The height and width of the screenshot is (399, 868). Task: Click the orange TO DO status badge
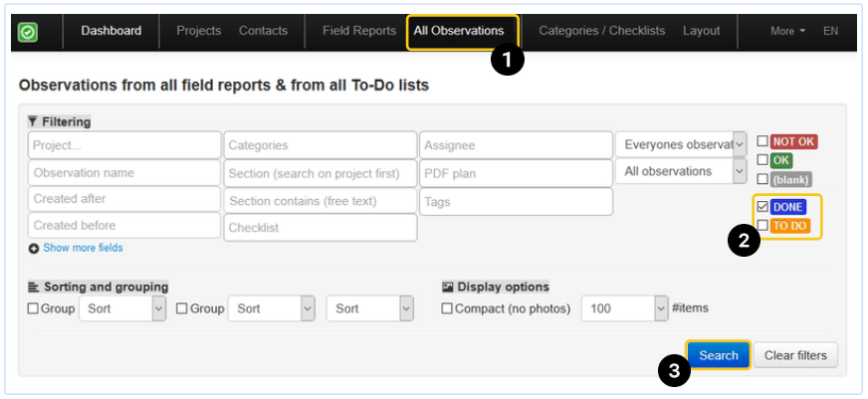coord(790,226)
